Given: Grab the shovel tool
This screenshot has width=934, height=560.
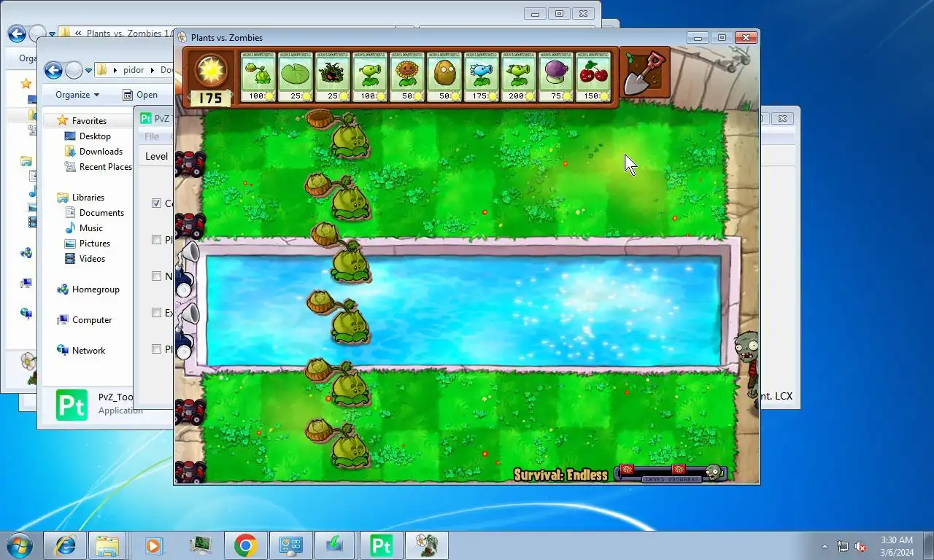Looking at the screenshot, I should point(646,73).
